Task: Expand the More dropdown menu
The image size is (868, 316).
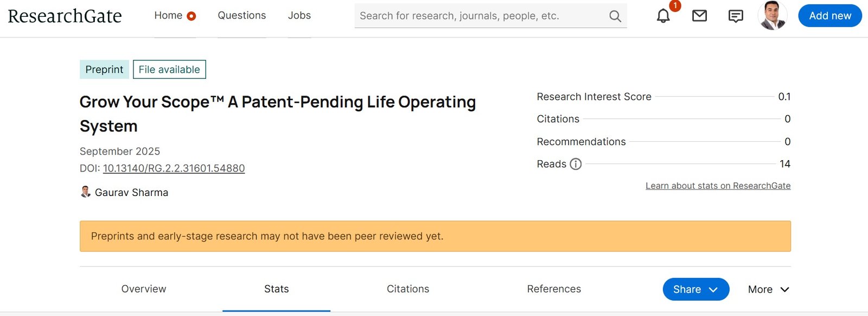Action: (x=768, y=289)
